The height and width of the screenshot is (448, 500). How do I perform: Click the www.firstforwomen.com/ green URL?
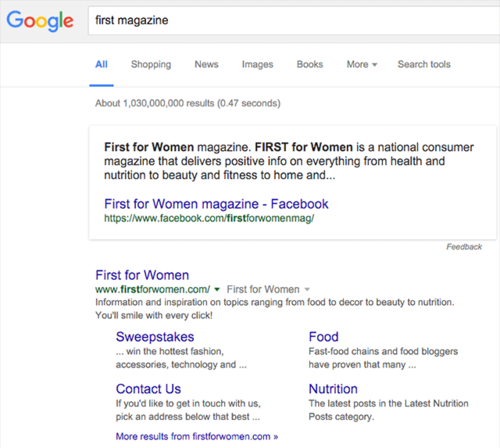coord(153,289)
